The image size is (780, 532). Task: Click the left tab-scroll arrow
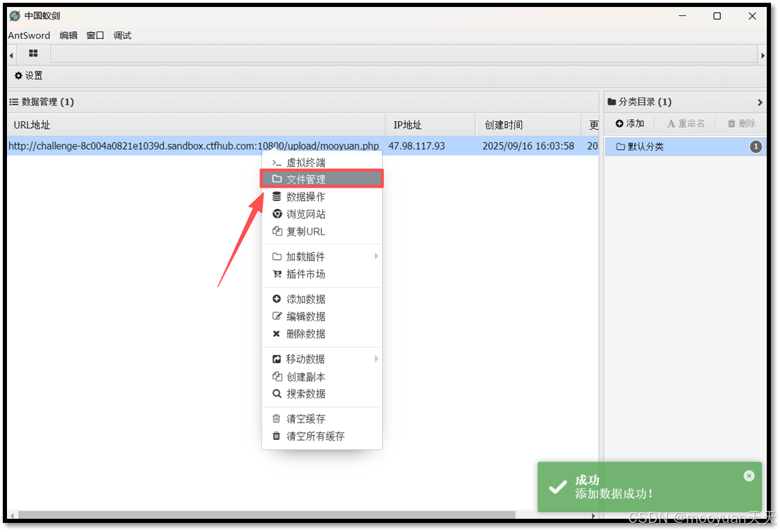click(x=11, y=55)
